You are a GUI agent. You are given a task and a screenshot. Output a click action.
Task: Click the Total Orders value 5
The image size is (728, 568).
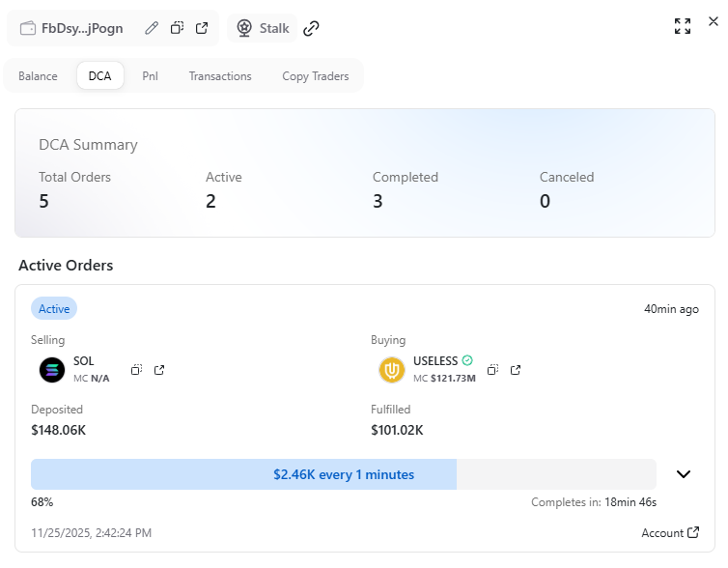click(43, 201)
